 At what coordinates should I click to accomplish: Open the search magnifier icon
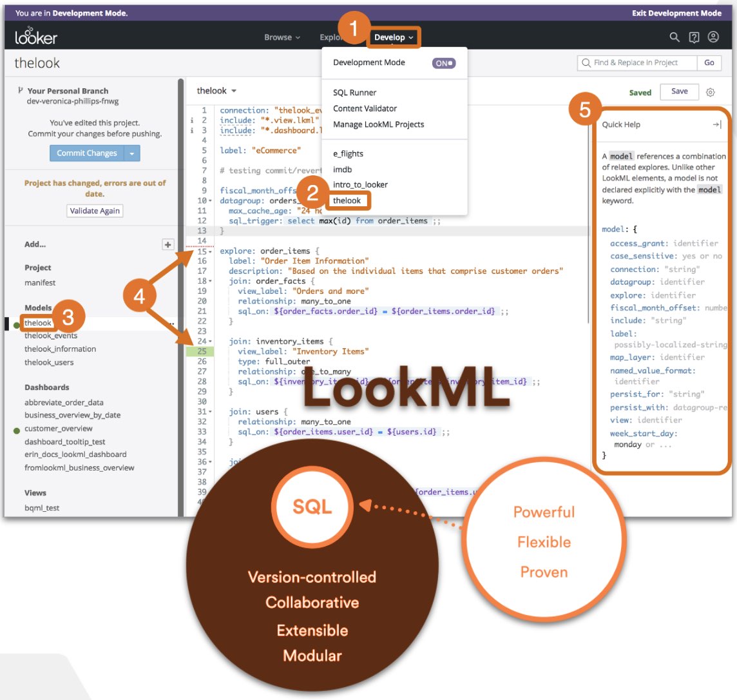(675, 37)
